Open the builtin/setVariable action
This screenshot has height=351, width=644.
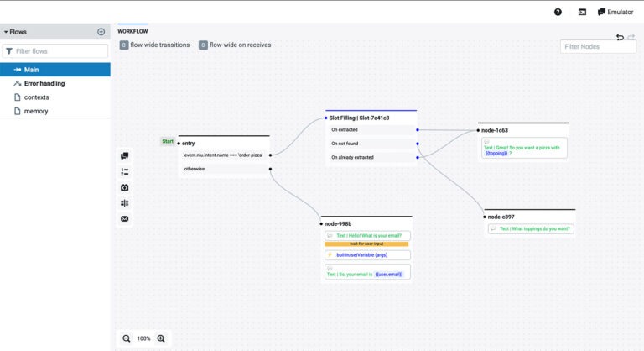(367, 255)
